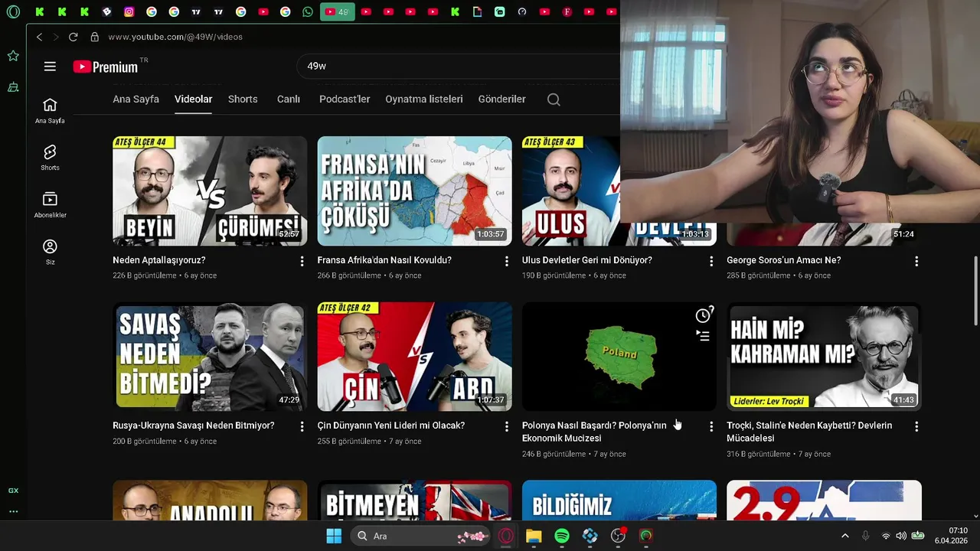
Task: Add Poland video to queue
Action: [703, 336]
